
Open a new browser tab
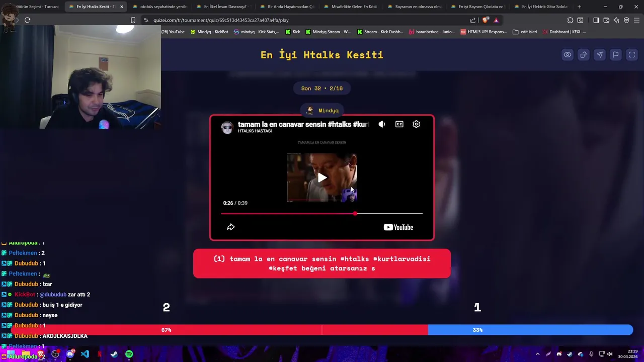pos(579,7)
